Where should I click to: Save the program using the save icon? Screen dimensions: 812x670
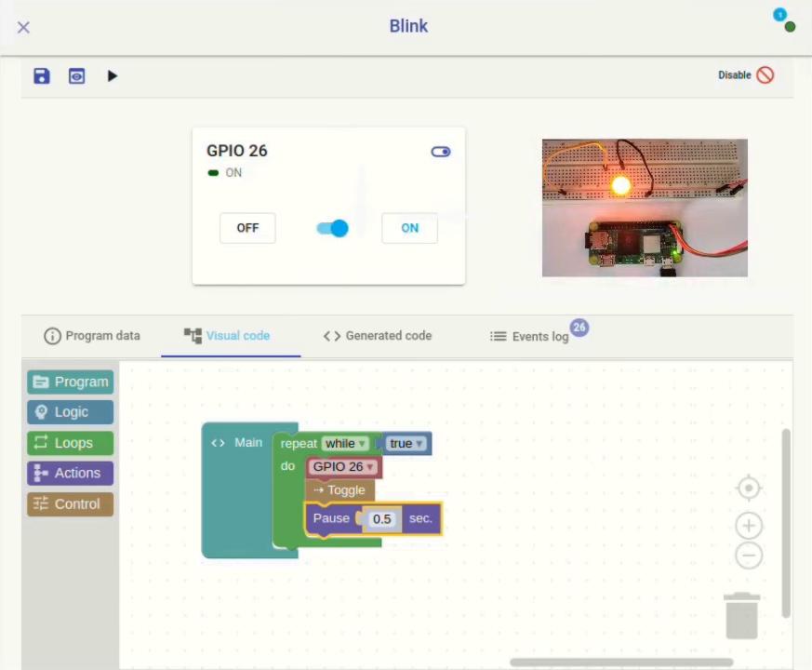(41, 75)
